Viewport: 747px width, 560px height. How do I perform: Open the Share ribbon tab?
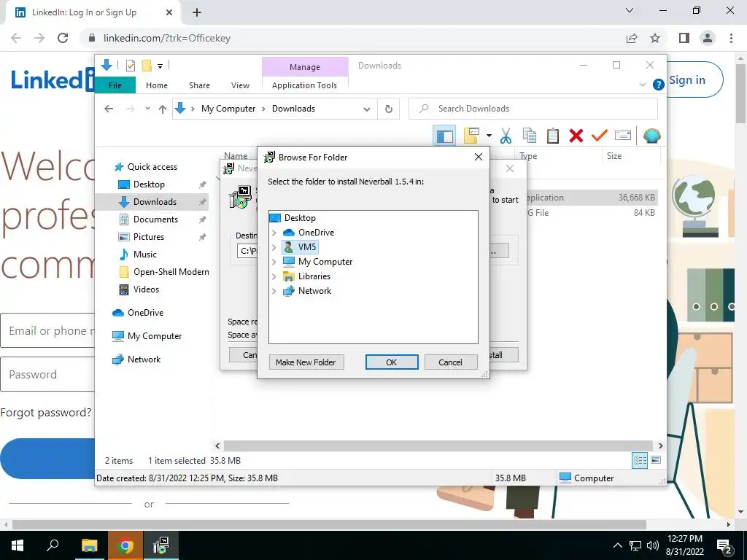[199, 85]
